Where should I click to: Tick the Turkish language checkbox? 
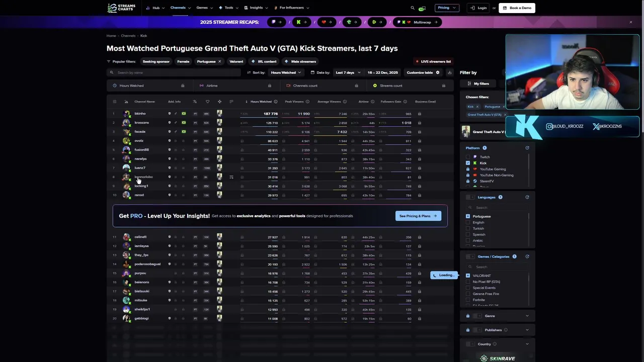coord(468,228)
